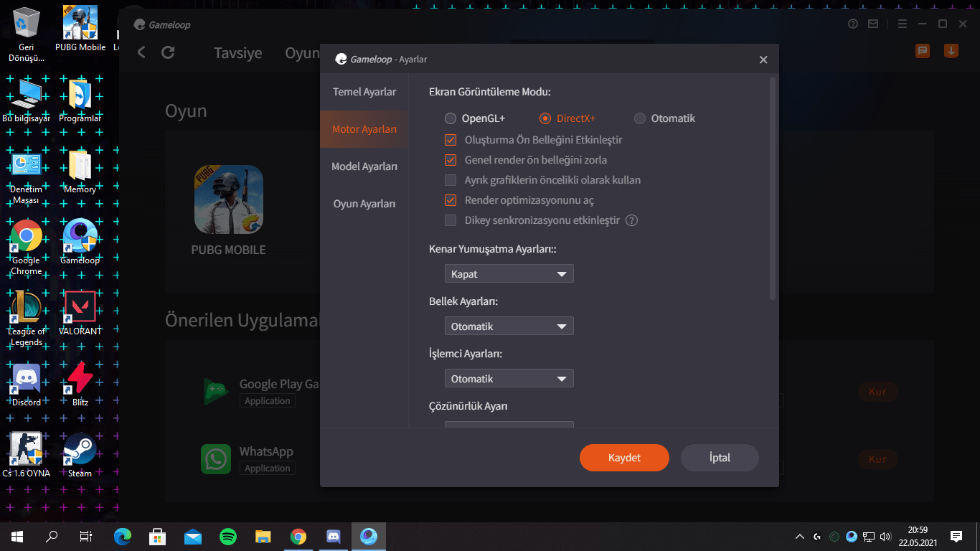Show hidden system tray icons chevron
Image resolution: width=980 pixels, height=551 pixels.
point(800,536)
